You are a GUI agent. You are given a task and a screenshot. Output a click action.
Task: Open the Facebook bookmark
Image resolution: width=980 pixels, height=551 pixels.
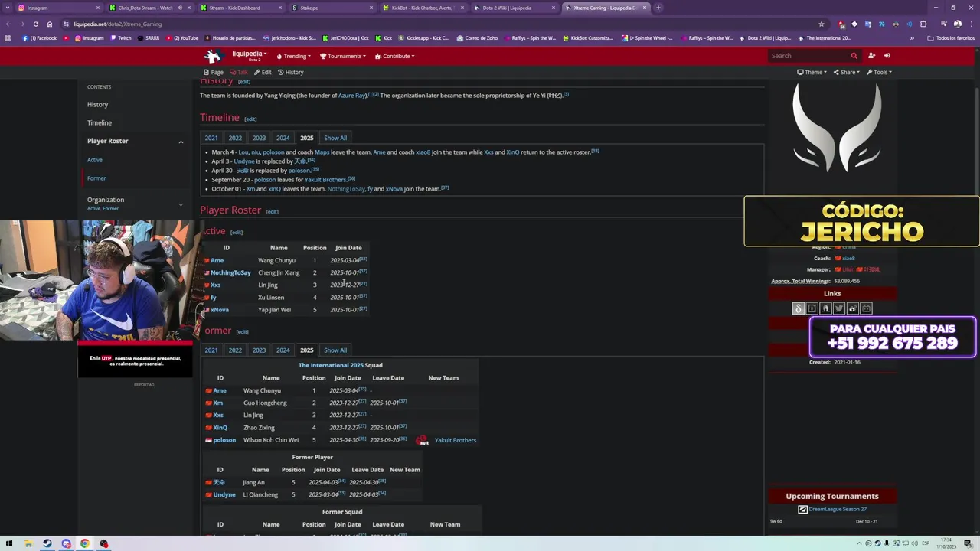[40, 38]
